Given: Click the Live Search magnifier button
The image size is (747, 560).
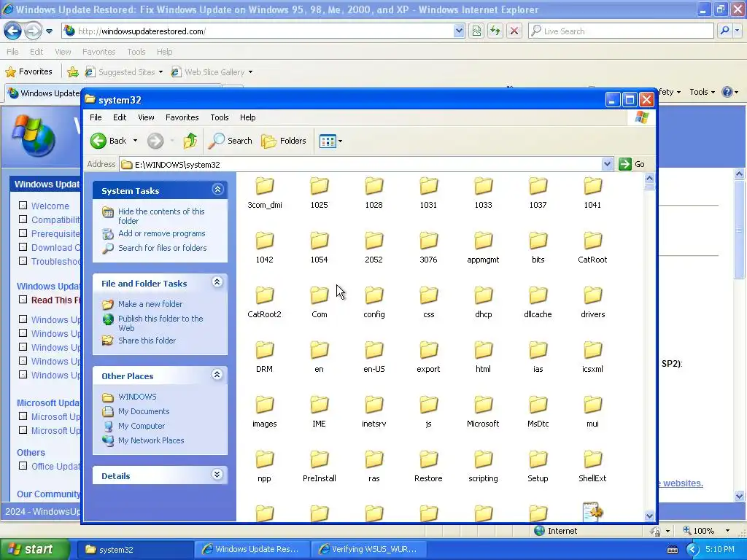Looking at the screenshot, I should pos(725,31).
